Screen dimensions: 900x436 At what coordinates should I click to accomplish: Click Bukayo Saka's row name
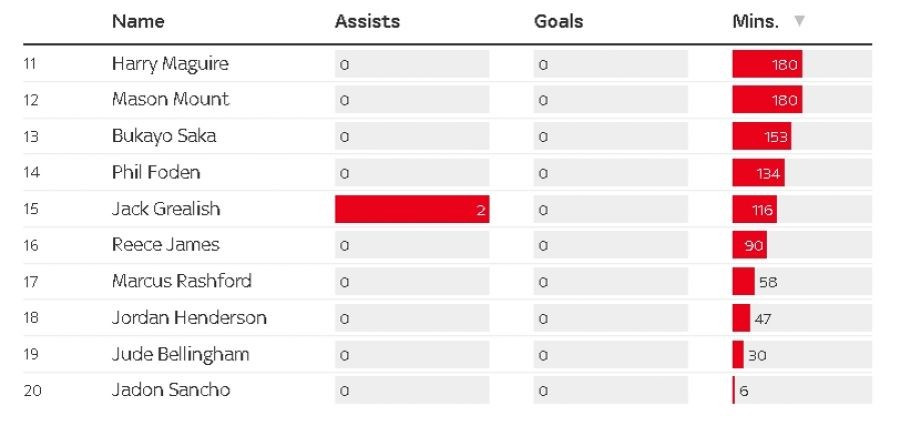(x=164, y=136)
